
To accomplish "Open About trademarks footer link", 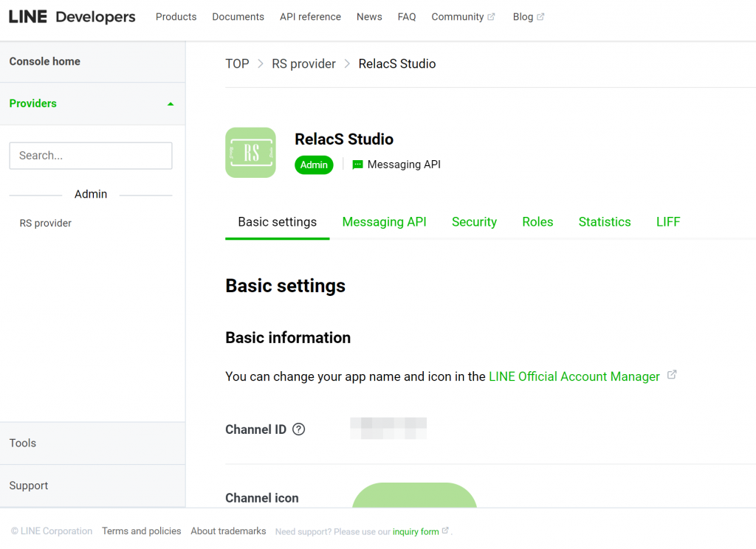I will (228, 531).
